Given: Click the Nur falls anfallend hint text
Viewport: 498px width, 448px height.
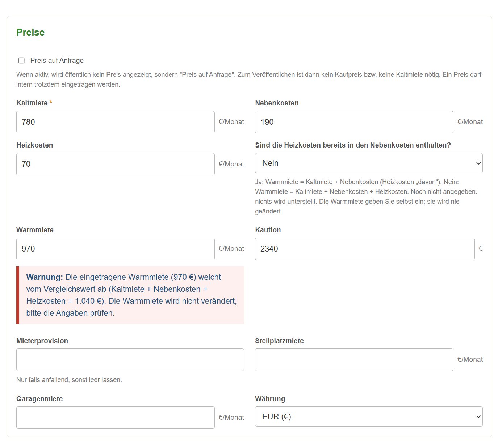Looking at the screenshot, I should 69,380.
